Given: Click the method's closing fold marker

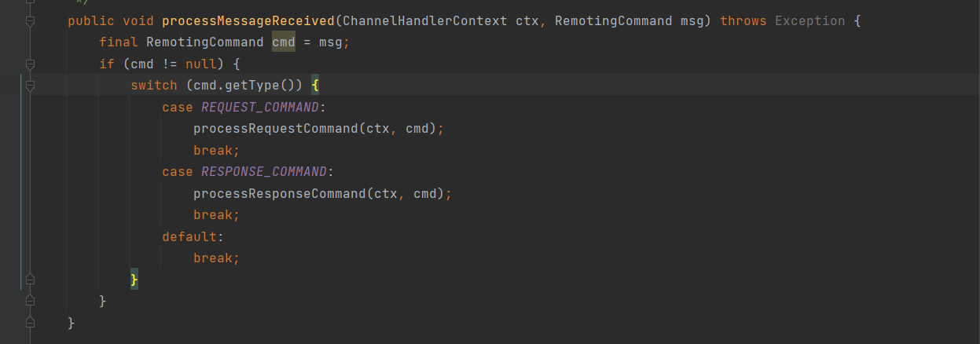Looking at the screenshot, I should pyautogui.click(x=30, y=322).
